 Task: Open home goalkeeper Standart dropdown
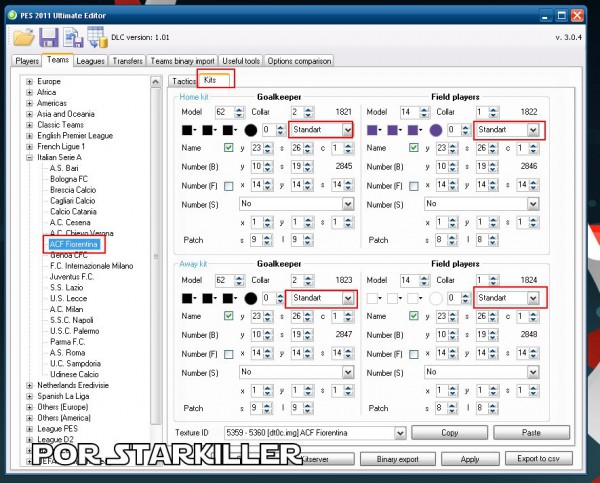(x=347, y=130)
